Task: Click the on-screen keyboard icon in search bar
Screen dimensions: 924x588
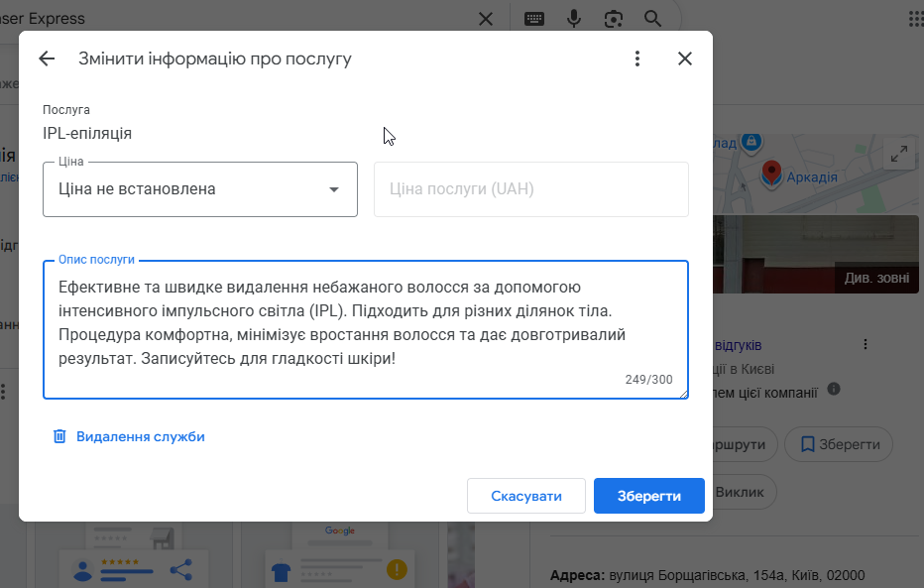Action: (x=534, y=19)
